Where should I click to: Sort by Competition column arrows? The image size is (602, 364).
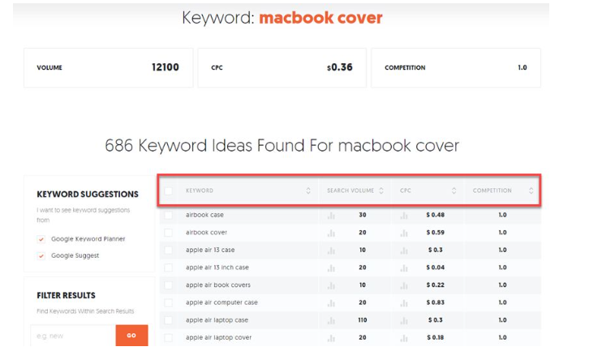click(x=531, y=191)
